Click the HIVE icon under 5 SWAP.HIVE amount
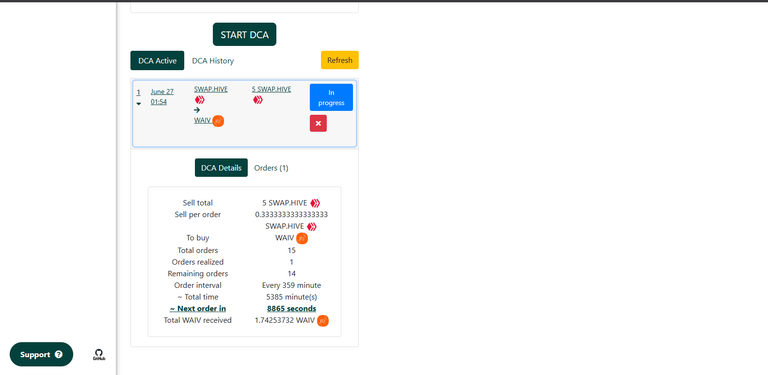768x375 pixels. [258, 100]
